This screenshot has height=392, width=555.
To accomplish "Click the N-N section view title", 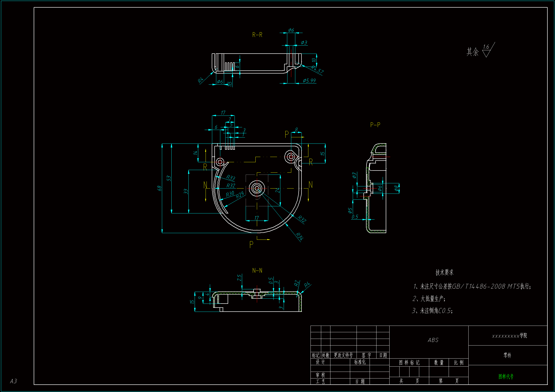I will coord(257,271).
